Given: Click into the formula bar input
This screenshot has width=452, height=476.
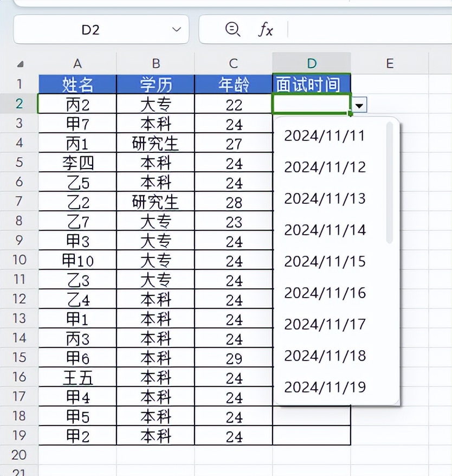Looking at the screenshot, I should pyautogui.click(x=369, y=29).
